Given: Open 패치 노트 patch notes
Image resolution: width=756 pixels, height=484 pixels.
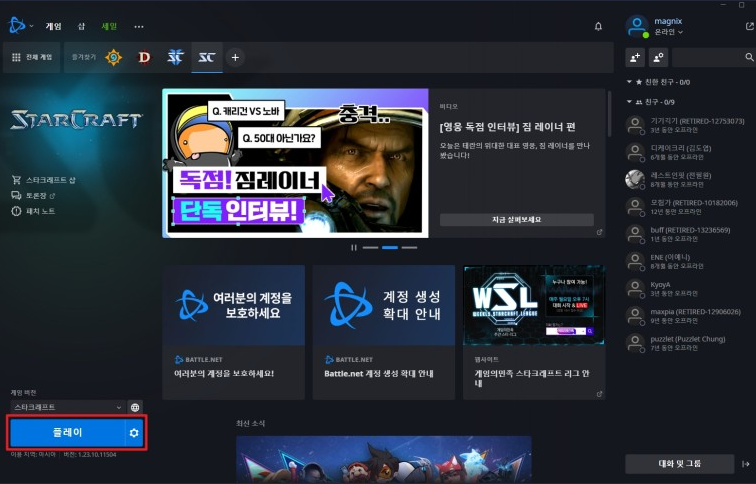Looking at the screenshot, I should [x=33, y=211].
